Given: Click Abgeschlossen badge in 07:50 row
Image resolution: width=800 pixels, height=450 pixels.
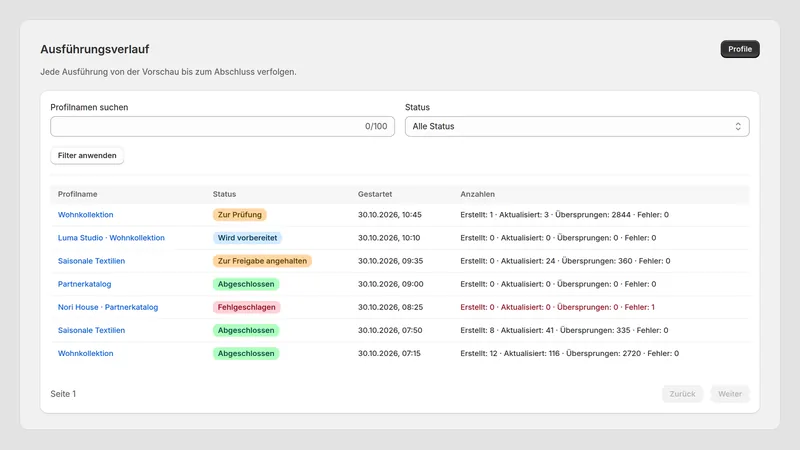Looking at the screenshot, I should click(x=246, y=330).
